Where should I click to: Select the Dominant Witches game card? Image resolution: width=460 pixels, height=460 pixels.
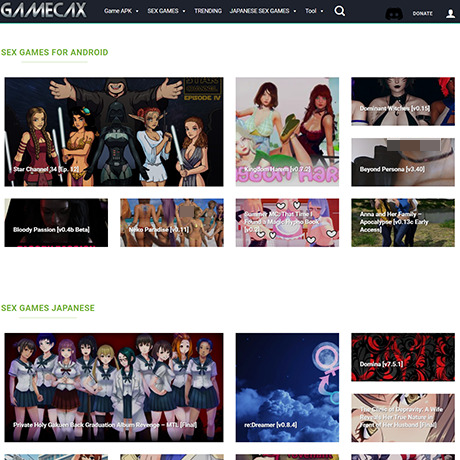[403, 101]
